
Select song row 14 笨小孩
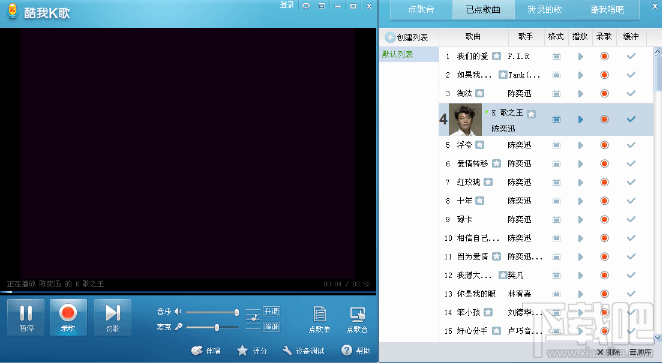[x=546, y=312]
